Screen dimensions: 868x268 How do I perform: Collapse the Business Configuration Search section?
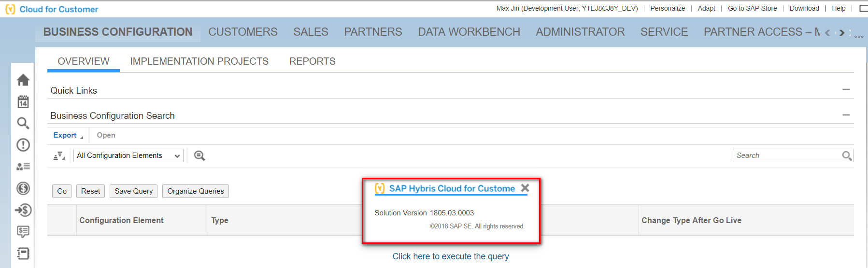[846, 115]
